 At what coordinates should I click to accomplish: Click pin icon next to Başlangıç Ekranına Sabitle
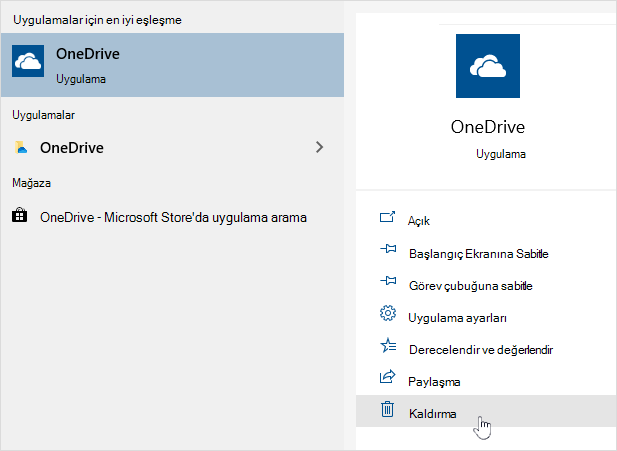388,249
